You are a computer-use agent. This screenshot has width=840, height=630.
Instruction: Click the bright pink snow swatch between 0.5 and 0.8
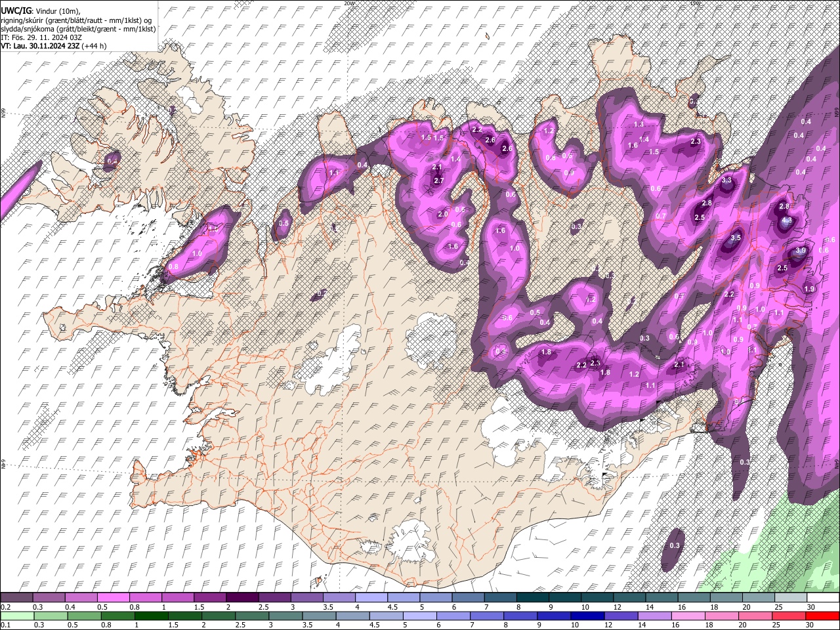(113, 598)
